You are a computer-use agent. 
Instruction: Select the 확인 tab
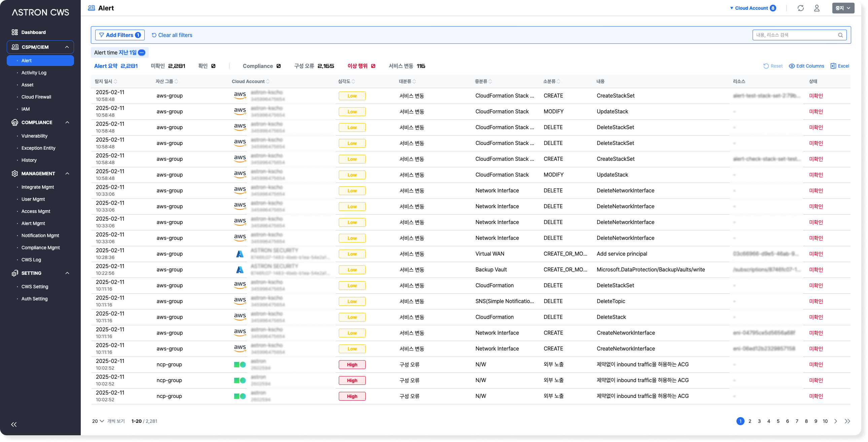pyautogui.click(x=207, y=66)
